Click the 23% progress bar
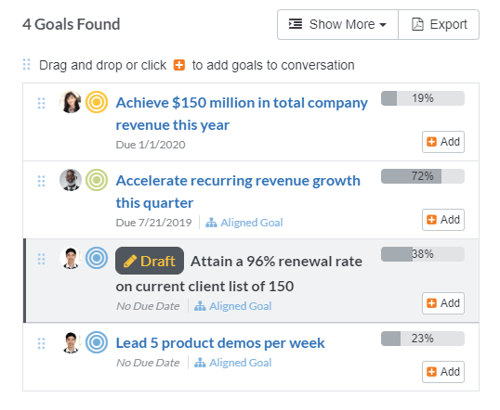 click(x=423, y=338)
